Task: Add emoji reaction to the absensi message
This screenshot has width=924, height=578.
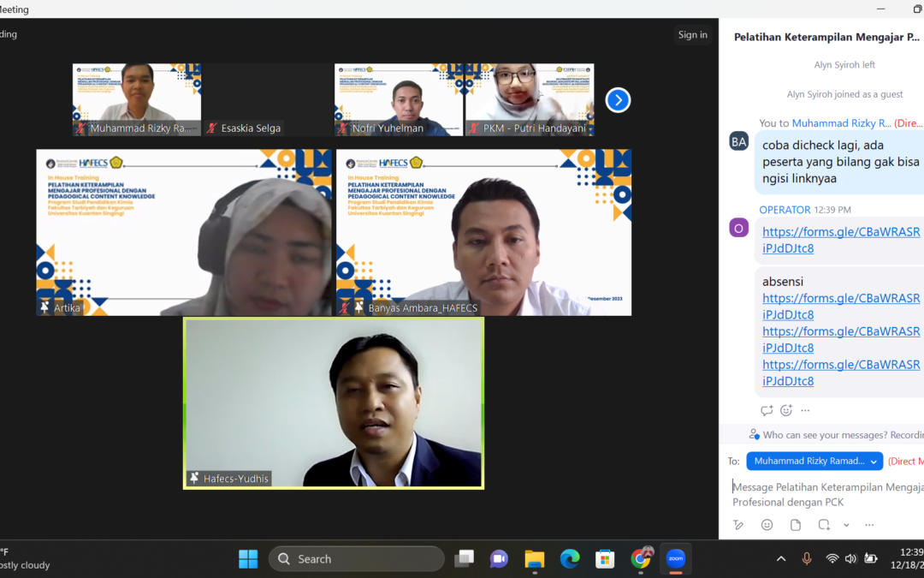Action: click(x=786, y=410)
